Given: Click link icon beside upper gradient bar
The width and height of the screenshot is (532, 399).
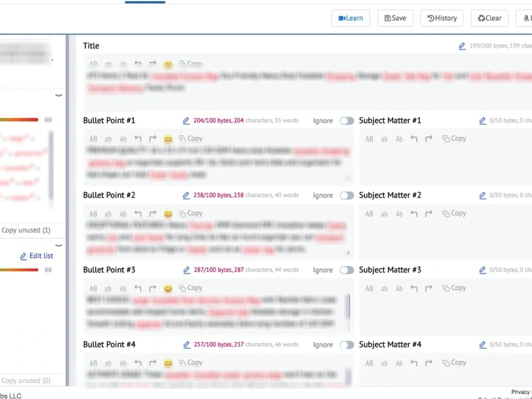Looking at the screenshot, I should click(48, 119).
